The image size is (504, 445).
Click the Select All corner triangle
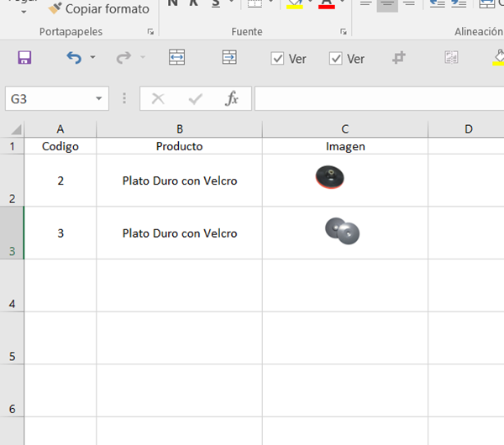[16, 129]
